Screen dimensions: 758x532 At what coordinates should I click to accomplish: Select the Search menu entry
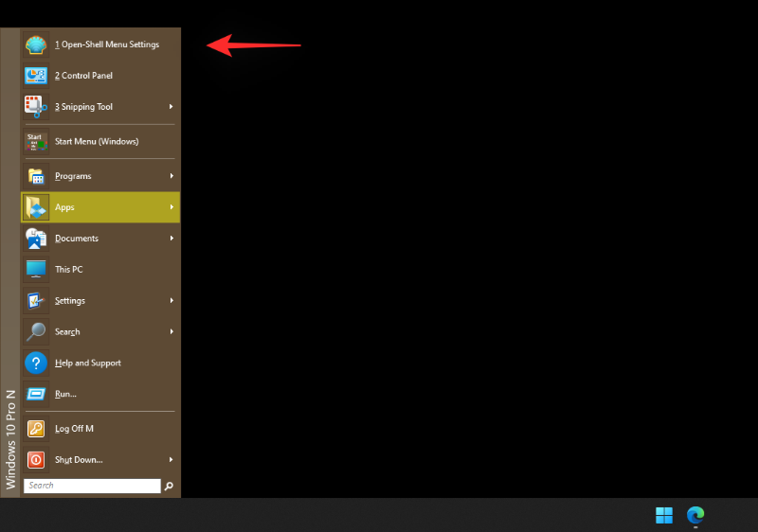(67, 332)
